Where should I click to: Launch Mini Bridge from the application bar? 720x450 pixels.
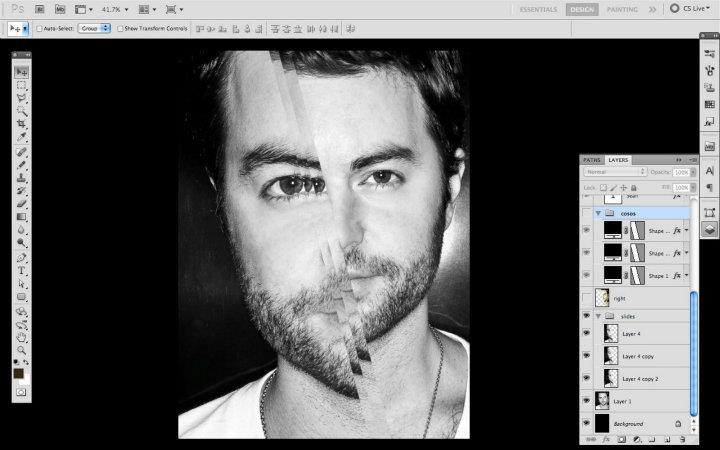click(60, 9)
